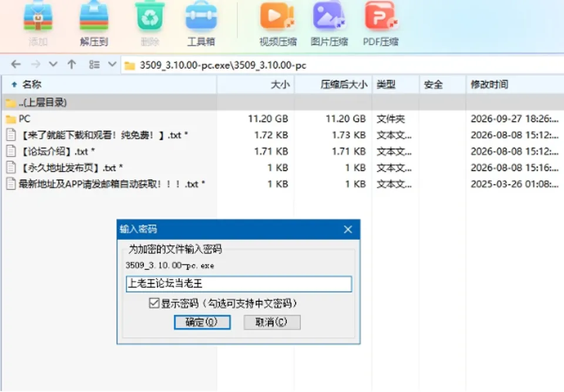Image resolution: width=564 pixels, height=392 pixels.
Task: Sort by the Security (安全) column header
Action: [x=442, y=85]
